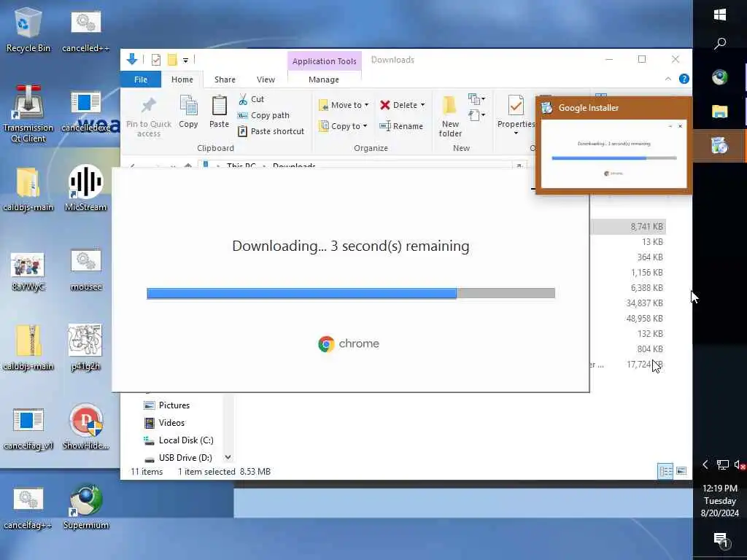Open the notification center icon

click(x=720, y=540)
